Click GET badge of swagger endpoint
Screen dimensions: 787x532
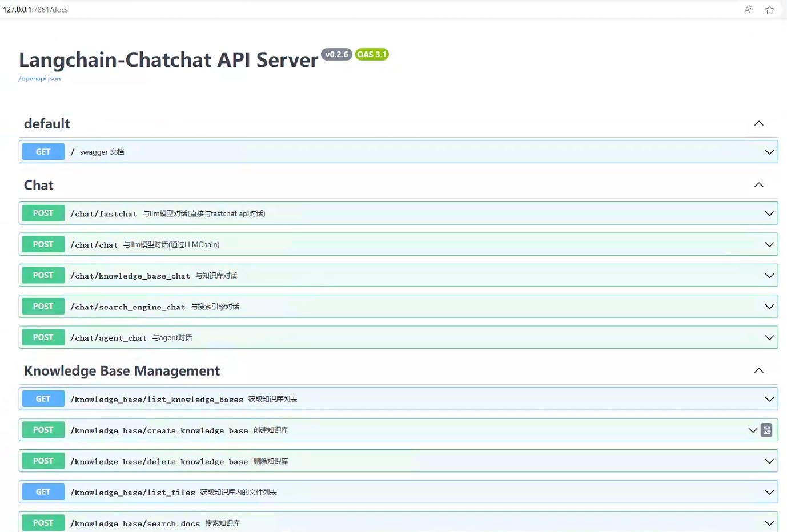pyautogui.click(x=43, y=152)
